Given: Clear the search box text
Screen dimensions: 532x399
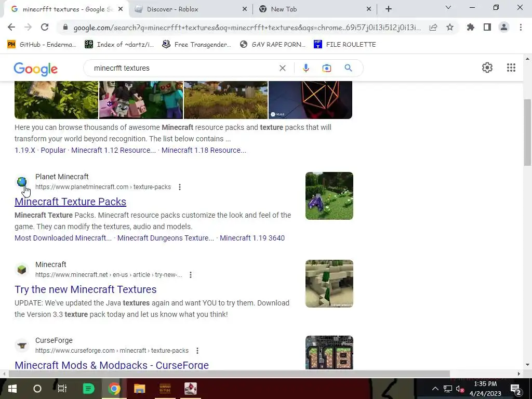Looking at the screenshot, I should [282, 68].
